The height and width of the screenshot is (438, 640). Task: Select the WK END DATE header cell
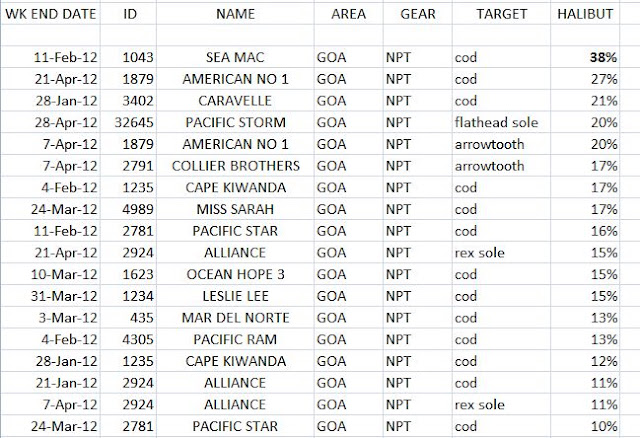coord(51,14)
